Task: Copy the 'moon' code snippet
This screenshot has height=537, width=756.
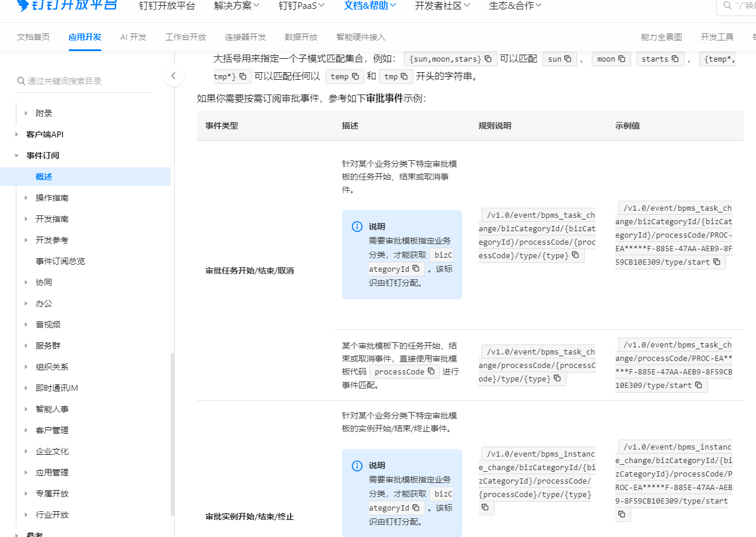Action: click(622, 59)
